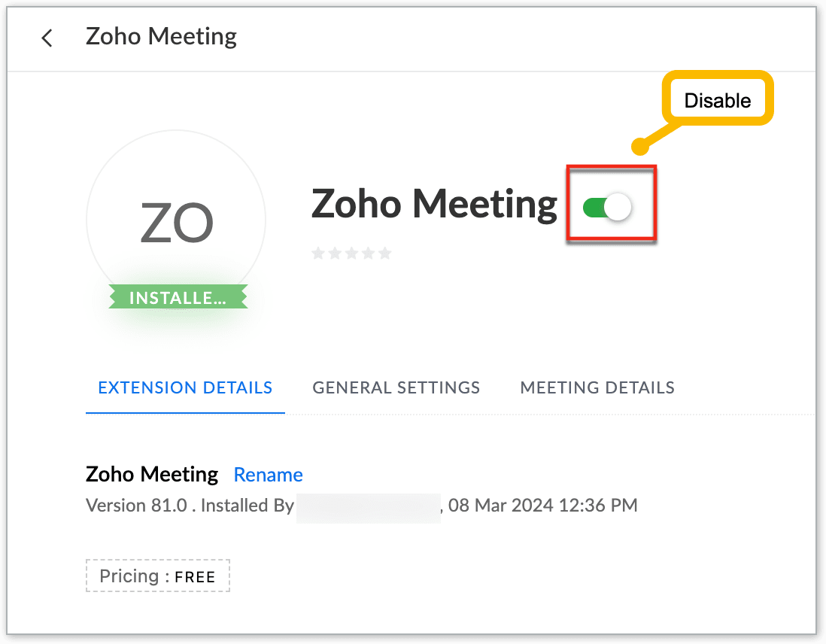Click the back arrow icon
The width and height of the screenshot is (826, 644).
coord(47,38)
